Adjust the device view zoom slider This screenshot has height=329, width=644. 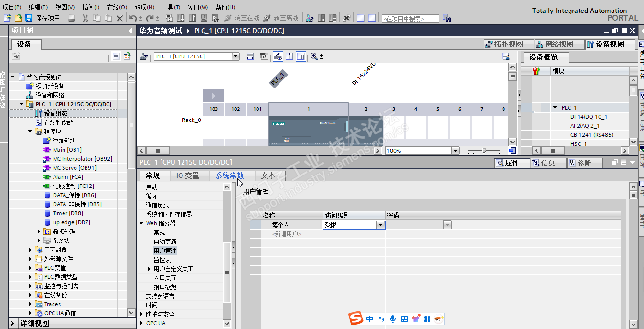pos(484,151)
